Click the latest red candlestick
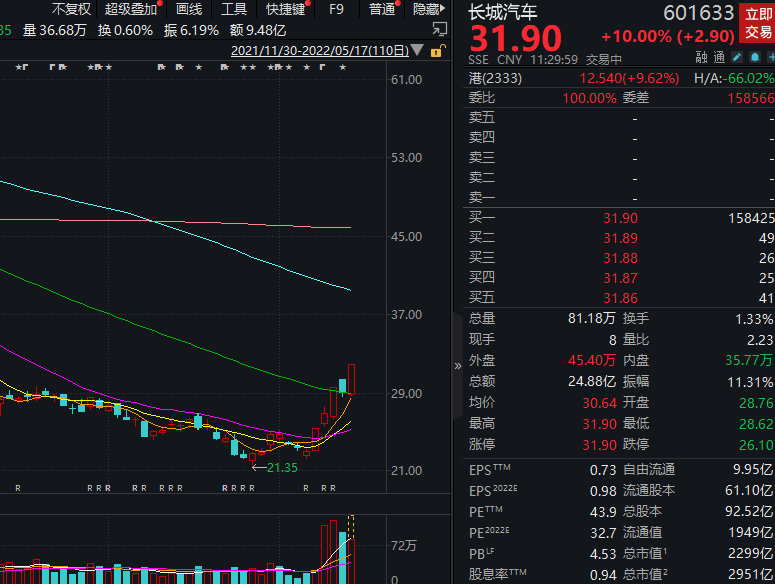Viewport: 775px width, 584px height. [351, 379]
